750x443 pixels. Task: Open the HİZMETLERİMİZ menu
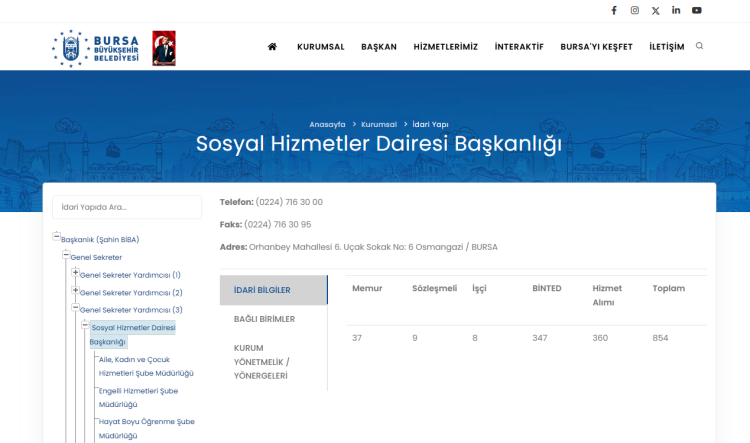point(445,47)
